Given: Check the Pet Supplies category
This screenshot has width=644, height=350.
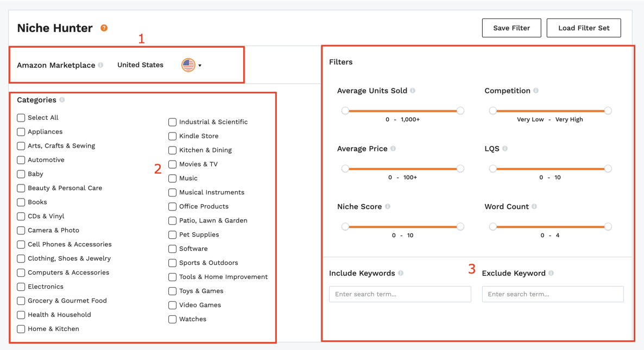Looking at the screenshot, I should (x=173, y=235).
